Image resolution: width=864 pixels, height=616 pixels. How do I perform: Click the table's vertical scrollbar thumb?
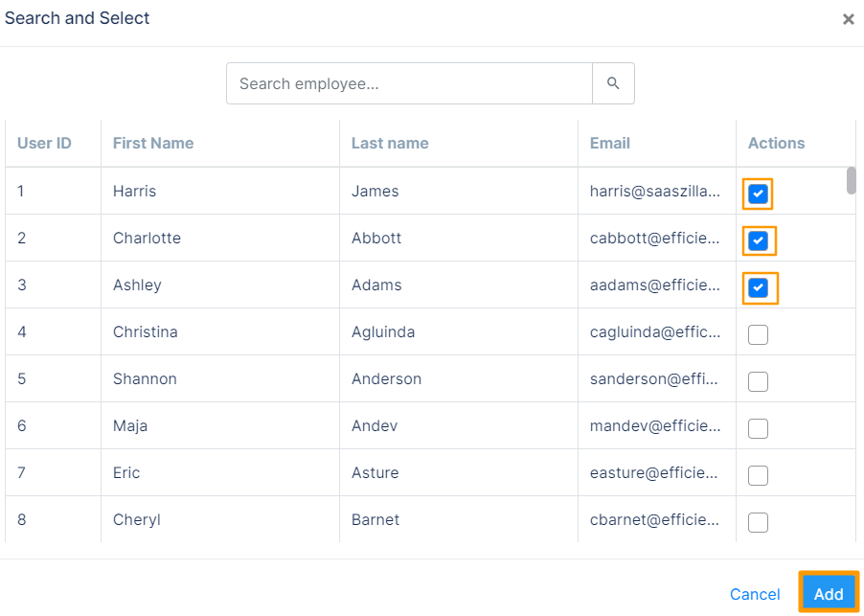[x=851, y=180]
